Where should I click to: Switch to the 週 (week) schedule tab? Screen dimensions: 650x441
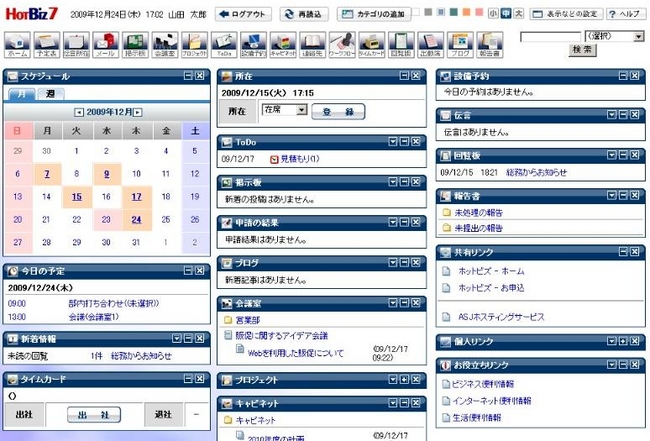pyautogui.click(x=51, y=94)
